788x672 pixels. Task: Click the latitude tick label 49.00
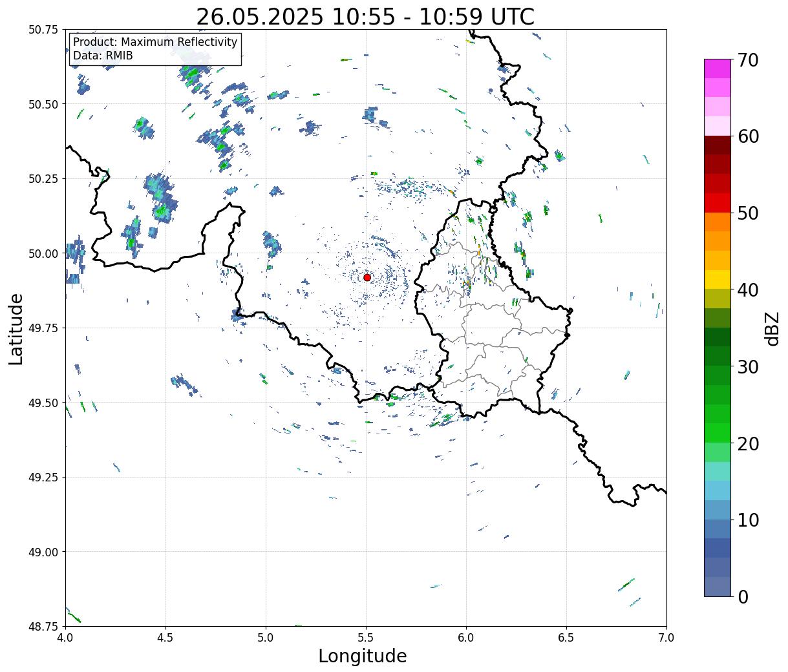[x=43, y=552]
